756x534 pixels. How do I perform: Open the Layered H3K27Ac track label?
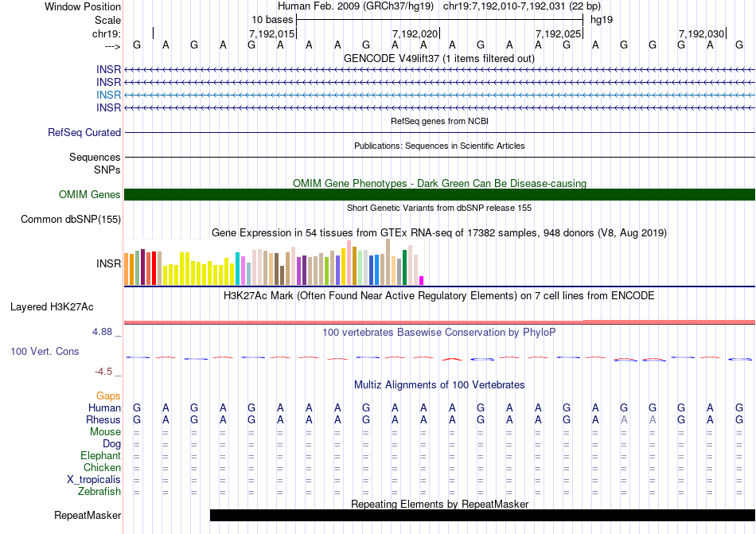coord(52,306)
